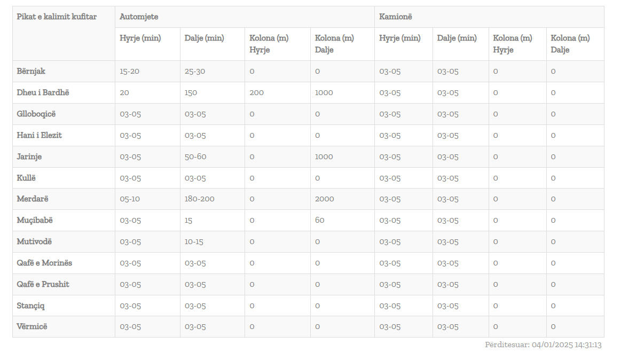Click the Qafë e Morinës row label
This screenshot has width=644, height=352.
tap(44, 263)
